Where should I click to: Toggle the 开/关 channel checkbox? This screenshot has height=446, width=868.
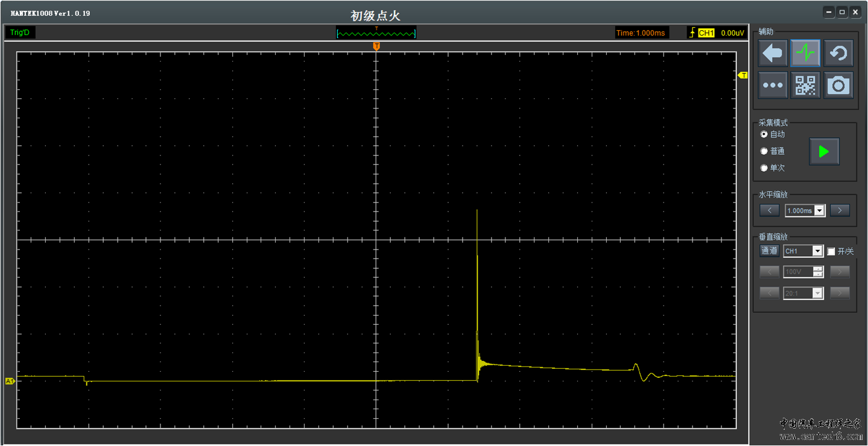tap(831, 251)
